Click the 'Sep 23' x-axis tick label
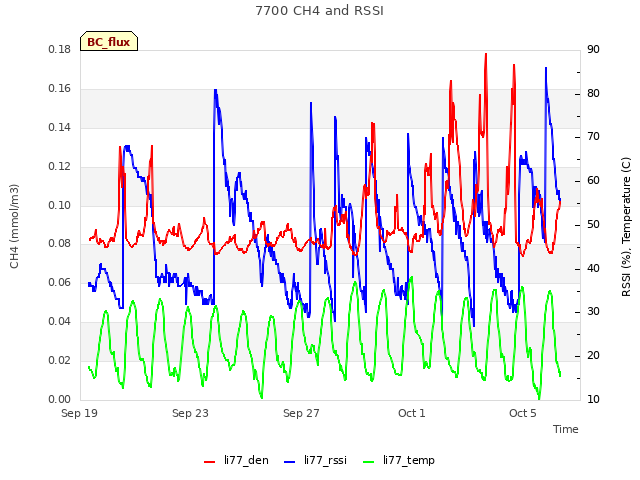This screenshot has height=480, width=640. coord(190,413)
